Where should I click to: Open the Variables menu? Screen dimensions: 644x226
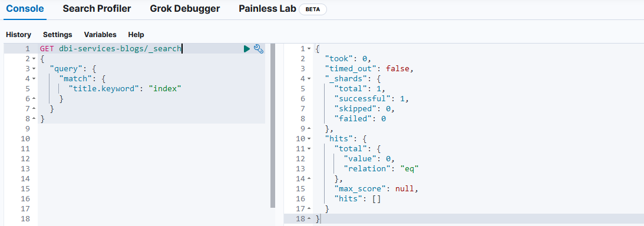click(100, 35)
